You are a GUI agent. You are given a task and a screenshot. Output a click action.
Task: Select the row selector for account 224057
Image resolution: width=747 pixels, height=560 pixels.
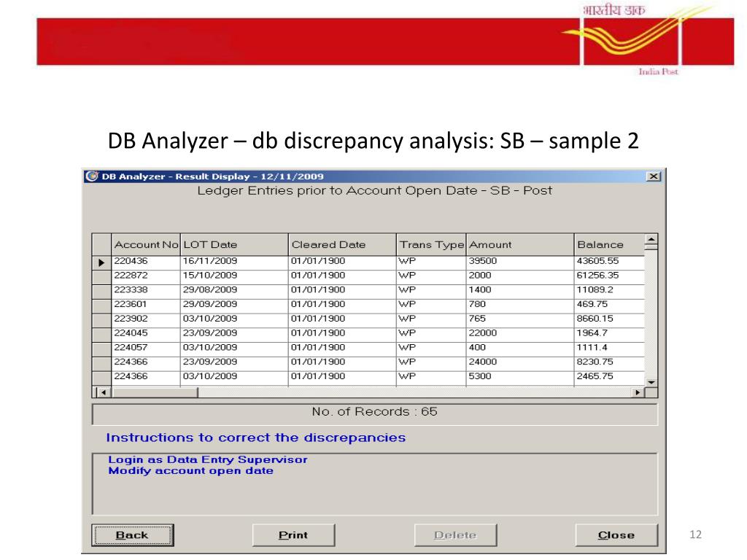click(x=101, y=349)
